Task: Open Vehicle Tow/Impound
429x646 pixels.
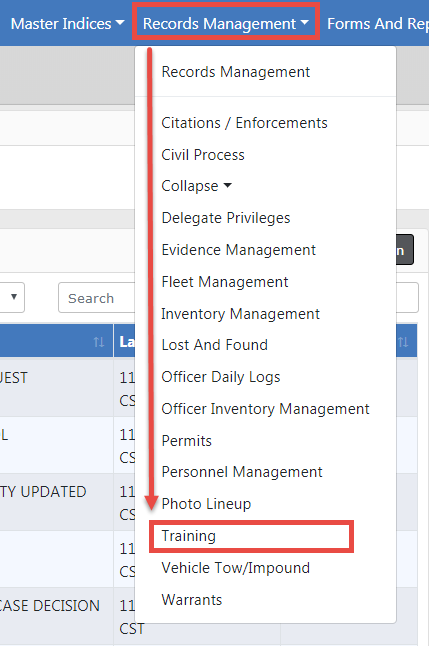Action: (236, 568)
